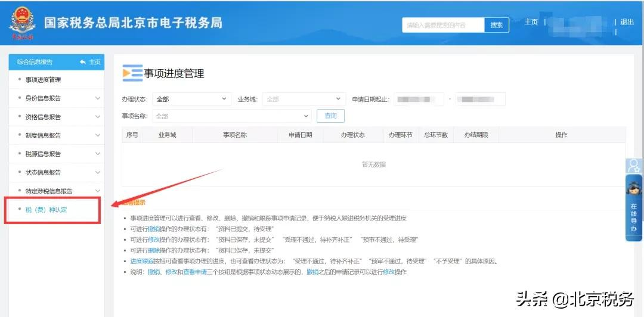644x317 pixels.
Task: Click the 事项进度管理 heading icon
Action: point(132,73)
